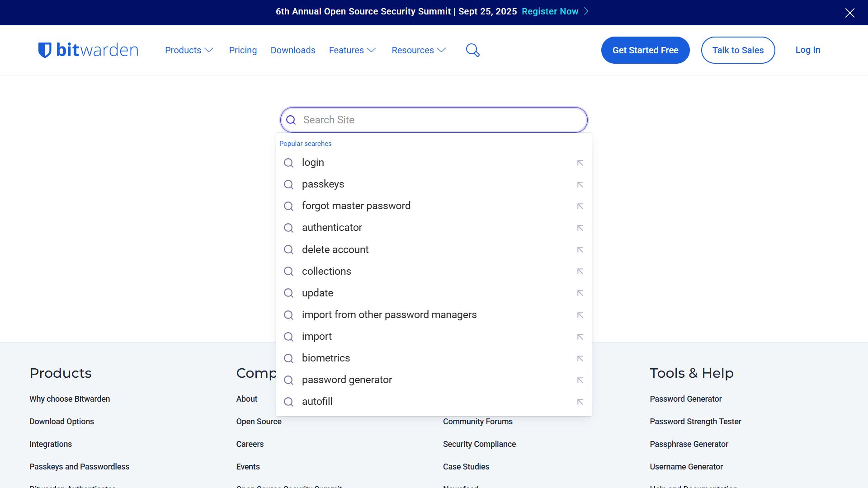Click the Get Started Free button
The width and height of the screenshot is (868, 488).
coord(645,50)
